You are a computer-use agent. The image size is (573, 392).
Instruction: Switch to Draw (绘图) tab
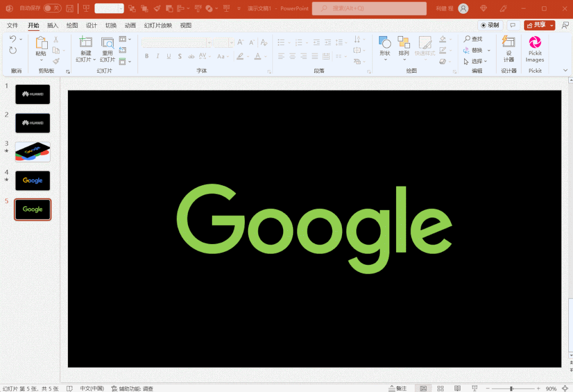pos(72,25)
